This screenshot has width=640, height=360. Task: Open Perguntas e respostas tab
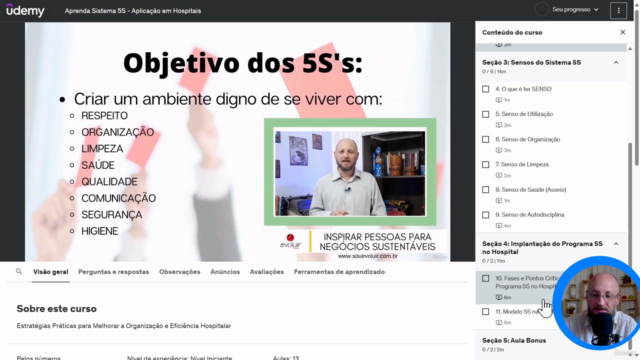pyautogui.click(x=113, y=272)
